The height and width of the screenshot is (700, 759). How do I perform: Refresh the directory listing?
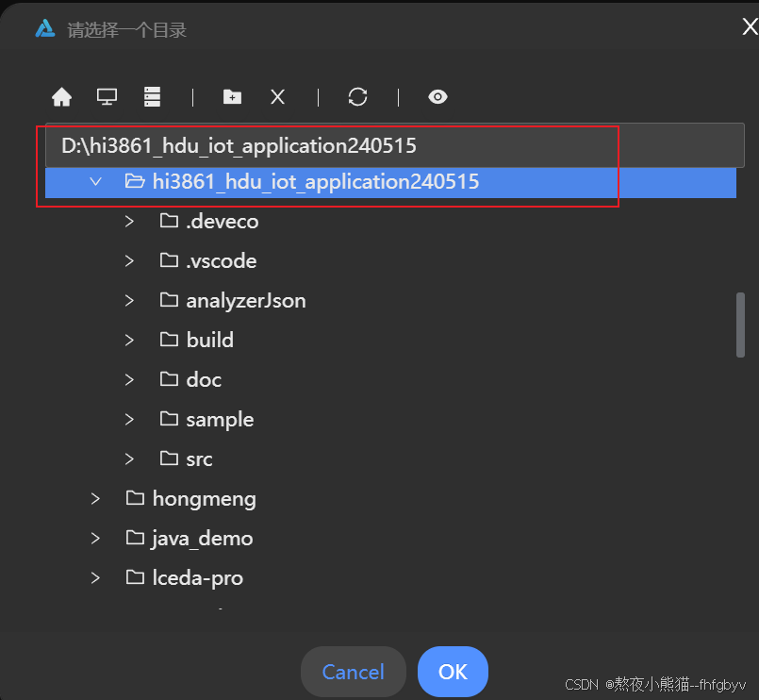357,97
